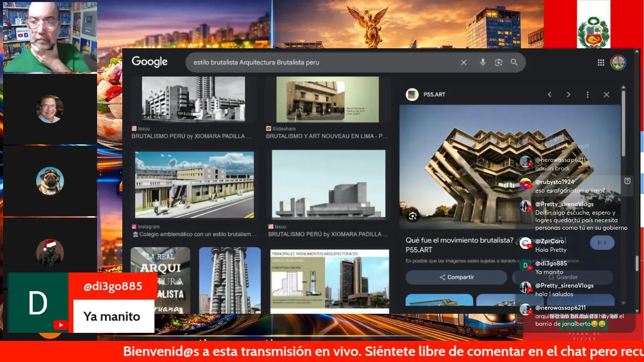Screen dimensions: 644x362
Task: Open BRUTALISMO Y ART NOUVEAU EN LIMA link
Action: click(x=327, y=136)
